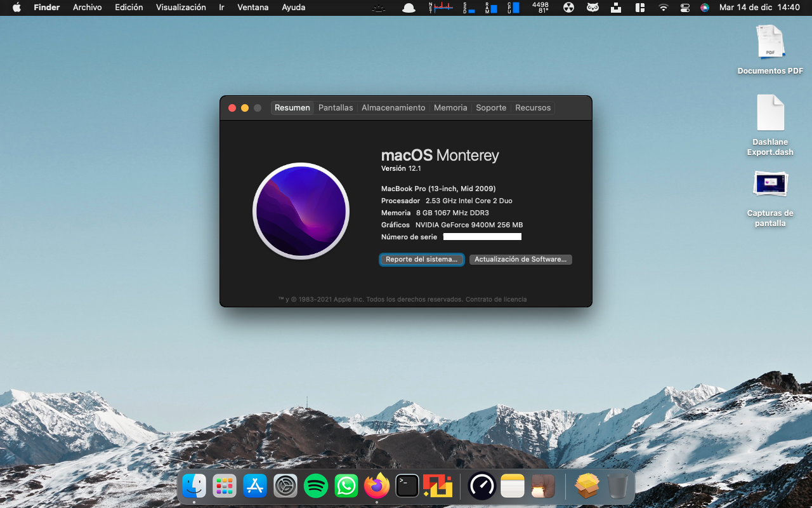The height and width of the screenshot is (508, 812).
Task: Open the Ayuda menu
Action: pyautogui.click(x=293, y=8)
